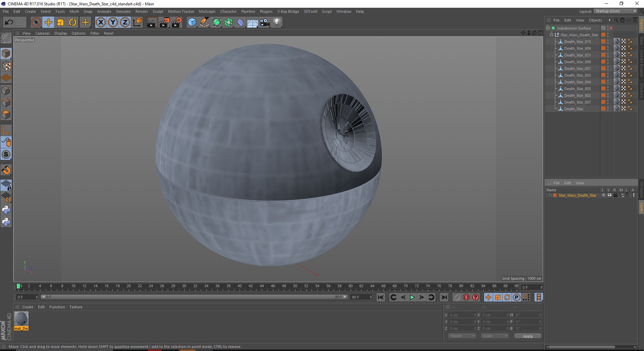Image resolution: width=644 pixels, height=351 pixels.
Task: Click Star_Wars_Death_Star layer color swatch
Action: pyautogui.click(x=555, y=195)
